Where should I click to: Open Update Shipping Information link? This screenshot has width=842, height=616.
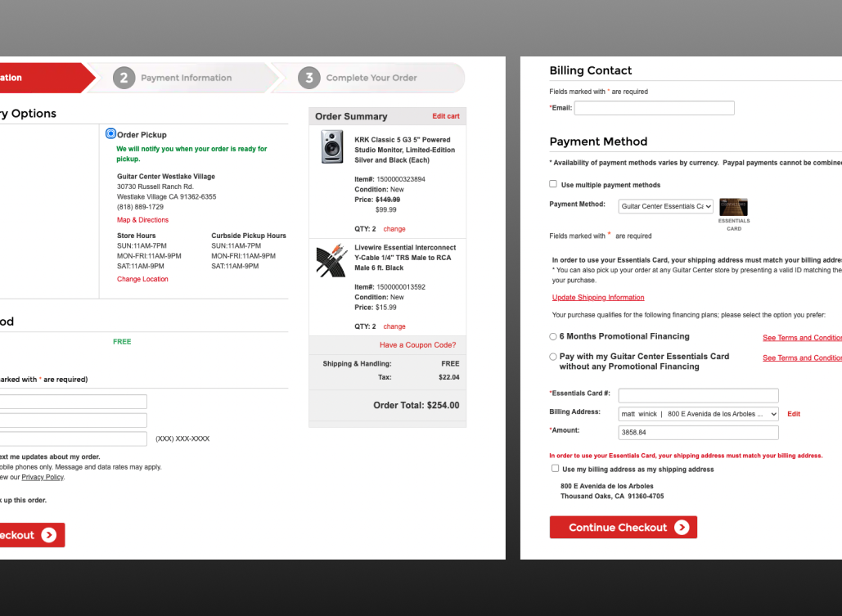tap(597, 297)
